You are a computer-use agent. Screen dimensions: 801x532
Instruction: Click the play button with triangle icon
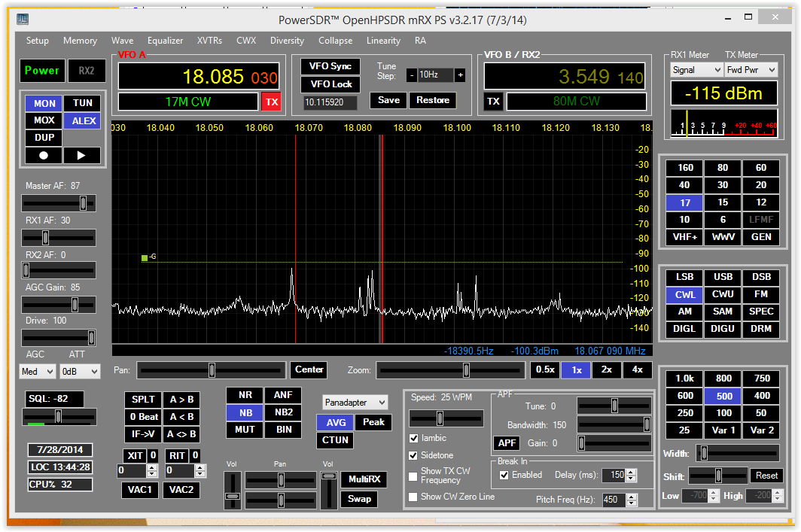coord(82,155)
